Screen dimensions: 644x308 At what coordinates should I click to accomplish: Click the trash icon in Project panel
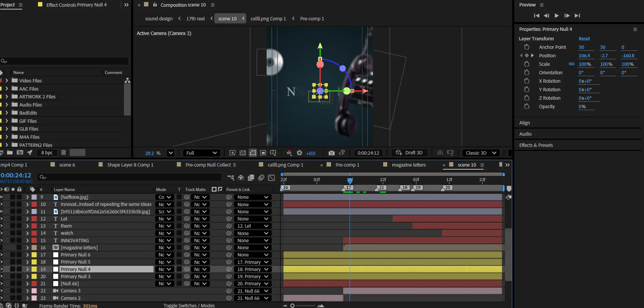click(63, 153)
